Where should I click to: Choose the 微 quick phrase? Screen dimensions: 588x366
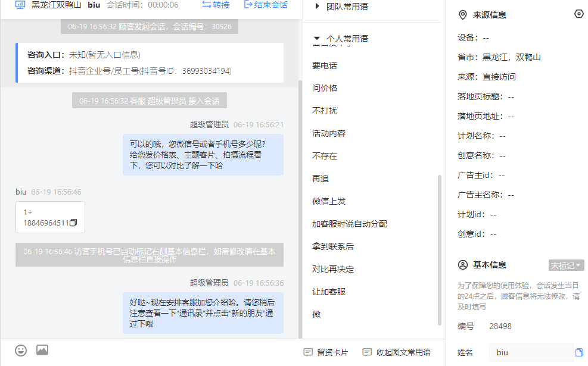click(316, 314)
